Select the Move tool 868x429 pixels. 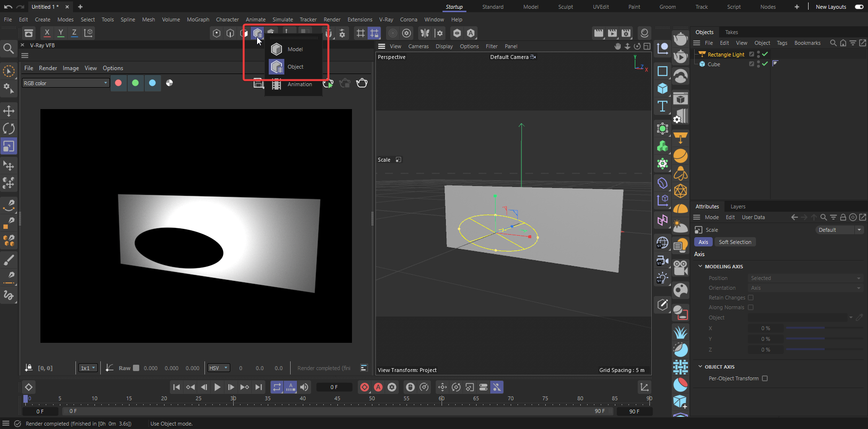(x=9, y=111)
